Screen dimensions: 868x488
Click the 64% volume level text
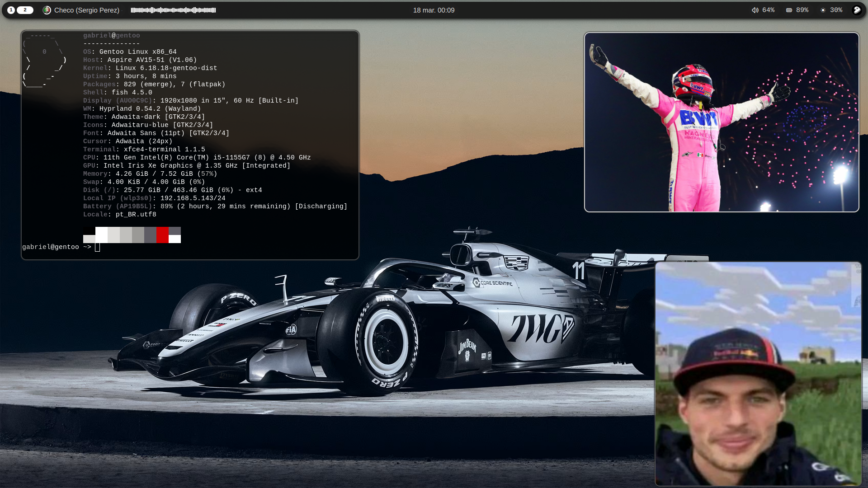pyautogui.click(x=768, y=10)
